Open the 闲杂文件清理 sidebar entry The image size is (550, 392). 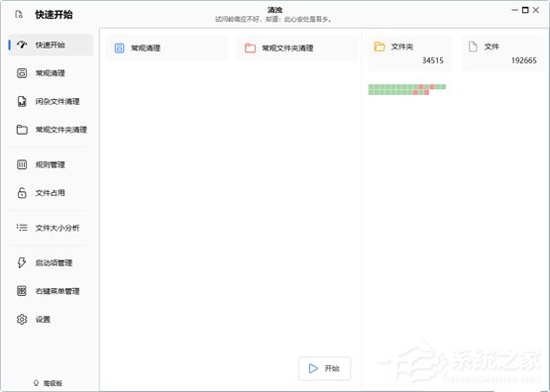(57, 101)
